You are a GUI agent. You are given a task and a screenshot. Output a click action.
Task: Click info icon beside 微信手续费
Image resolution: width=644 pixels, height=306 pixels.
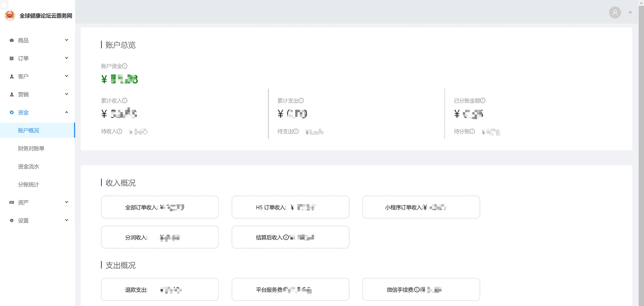point(417,290)
